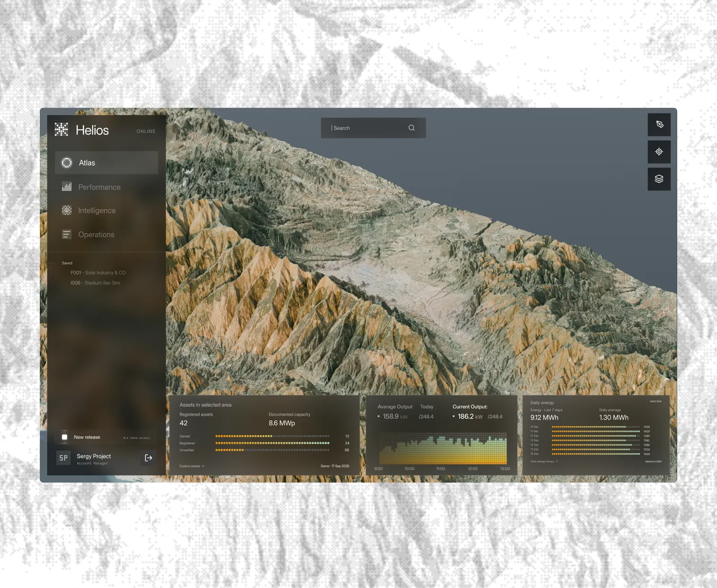Click the 13 Sep energy bar row

[590, 440]
